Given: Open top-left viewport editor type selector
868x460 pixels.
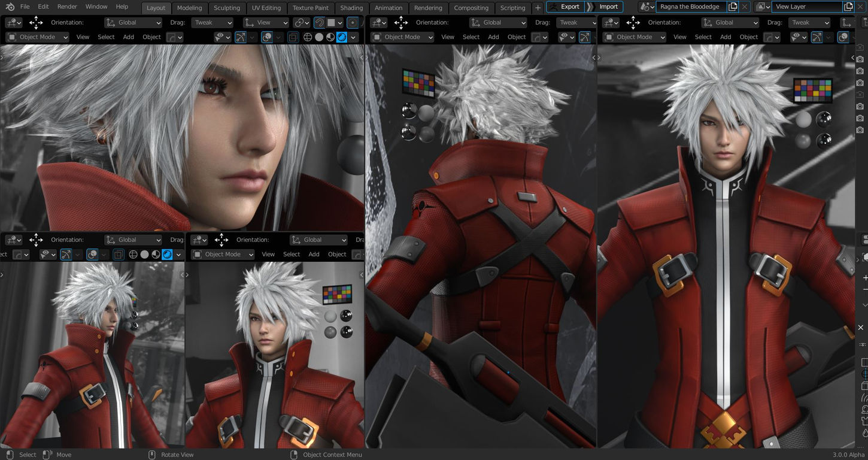Looking at the screenshot, I should [x=14, y=23].
